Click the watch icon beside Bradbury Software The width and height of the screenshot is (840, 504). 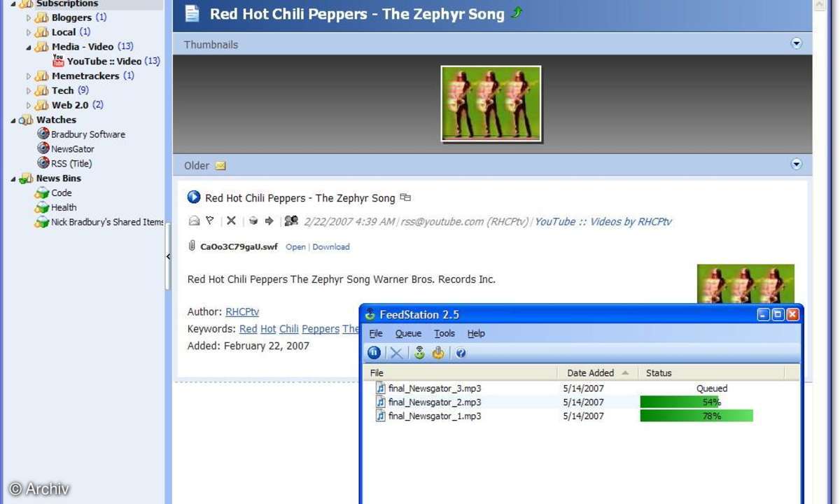(x=43, y=134)
